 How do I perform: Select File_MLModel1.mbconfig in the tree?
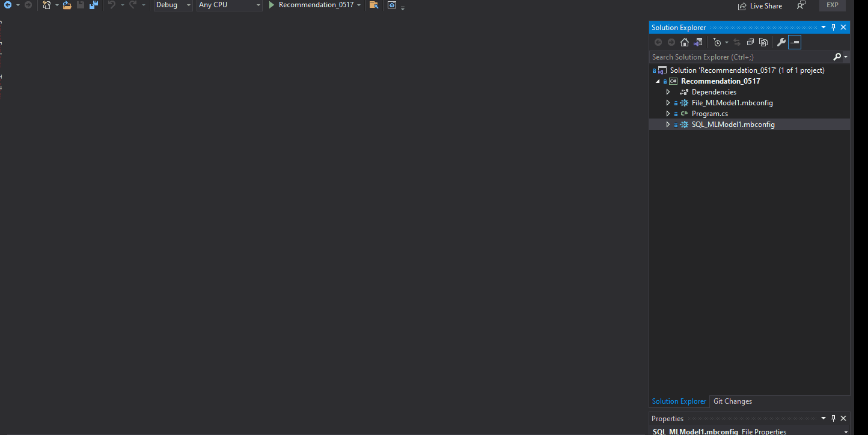(732, 103)
